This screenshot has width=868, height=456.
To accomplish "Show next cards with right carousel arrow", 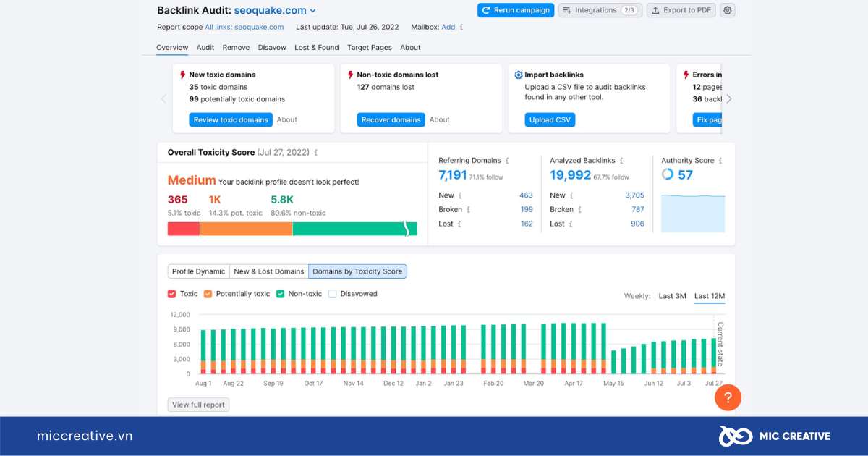I will [x=729, y=99].
